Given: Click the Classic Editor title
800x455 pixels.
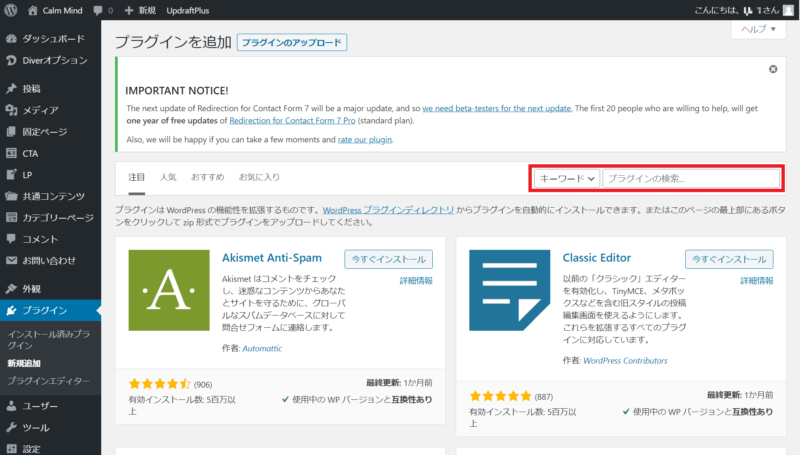Looking at the screenshot, I should click(x=597, y=258).
